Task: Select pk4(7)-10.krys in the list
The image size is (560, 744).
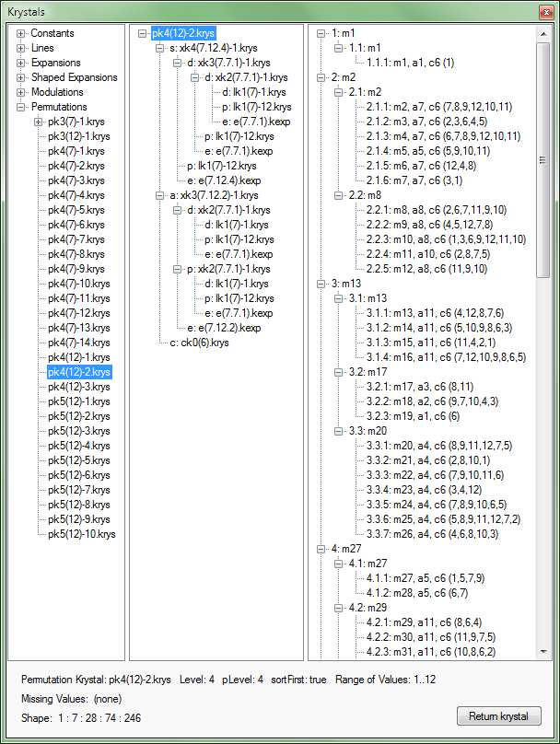Action: pos(79,284)
